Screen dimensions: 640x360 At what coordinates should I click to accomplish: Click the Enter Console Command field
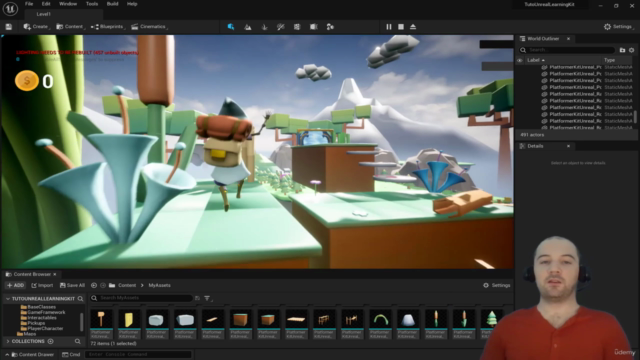click(x=138, y=355)
